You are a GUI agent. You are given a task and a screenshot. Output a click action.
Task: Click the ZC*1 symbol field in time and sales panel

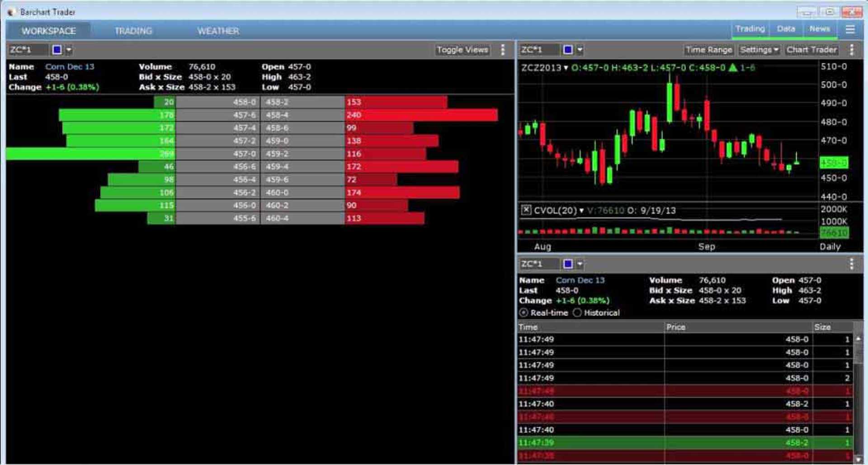pos(539,264)
